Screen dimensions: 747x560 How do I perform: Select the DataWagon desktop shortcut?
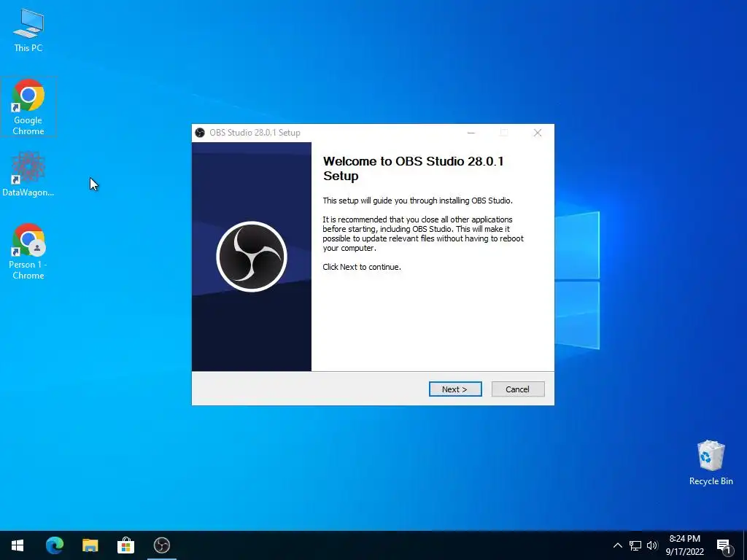28,174
